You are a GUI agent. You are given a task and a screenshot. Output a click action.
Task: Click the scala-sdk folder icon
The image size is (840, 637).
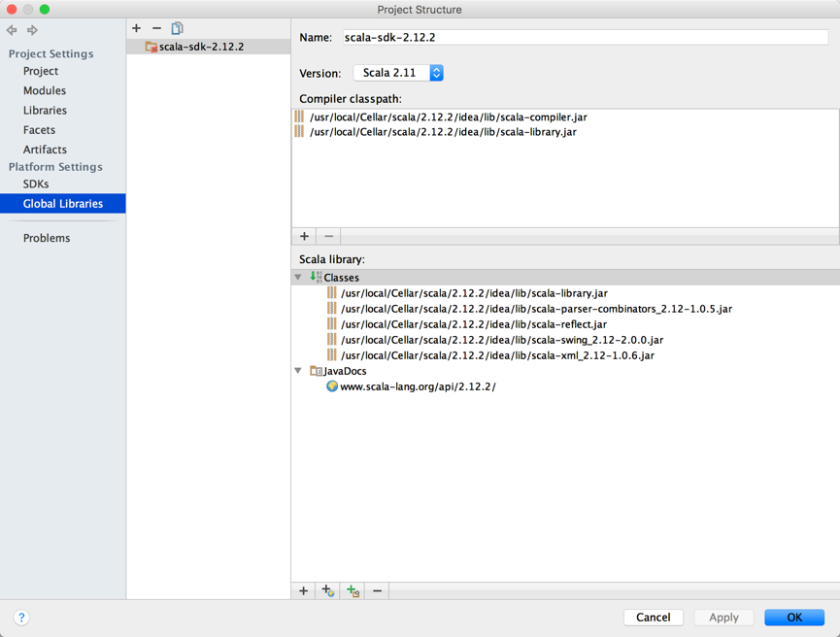151,48
